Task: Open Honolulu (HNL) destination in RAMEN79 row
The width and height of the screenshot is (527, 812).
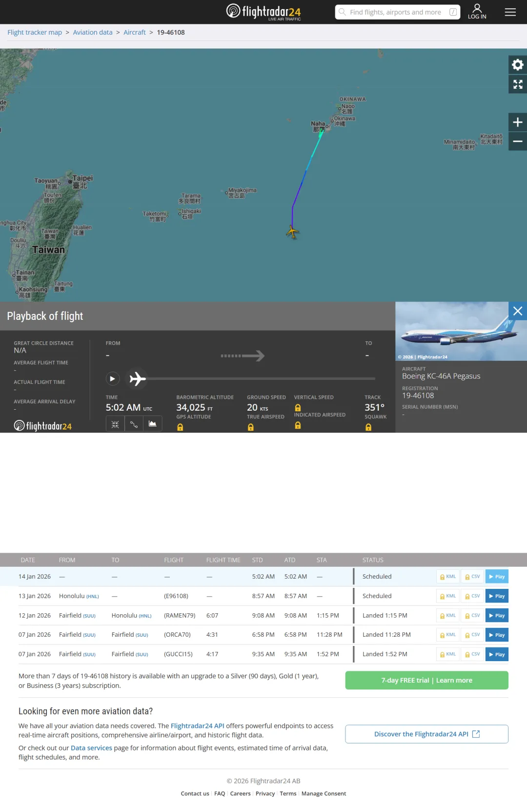Action: coord(131,616)
